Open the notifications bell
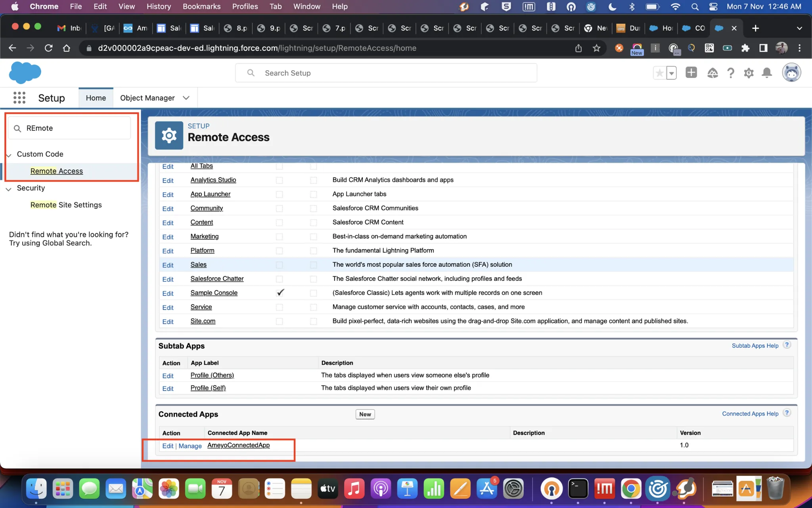 coord(767,73)
